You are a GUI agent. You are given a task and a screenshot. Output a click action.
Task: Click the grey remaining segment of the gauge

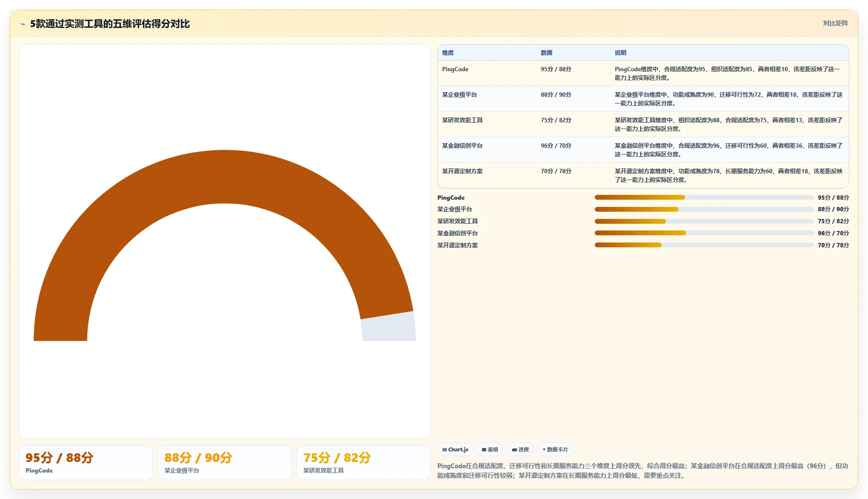pos(389,327)
